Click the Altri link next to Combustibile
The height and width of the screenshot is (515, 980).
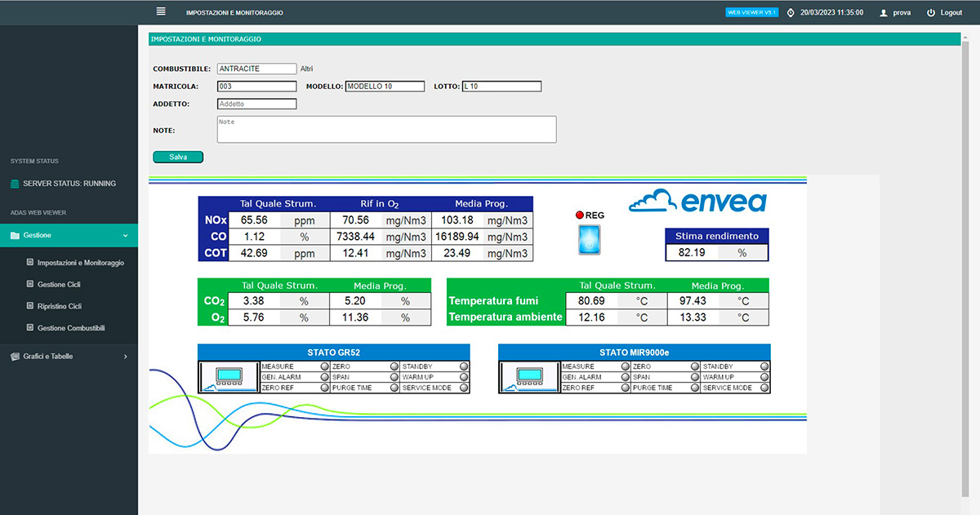pos(306,69)
